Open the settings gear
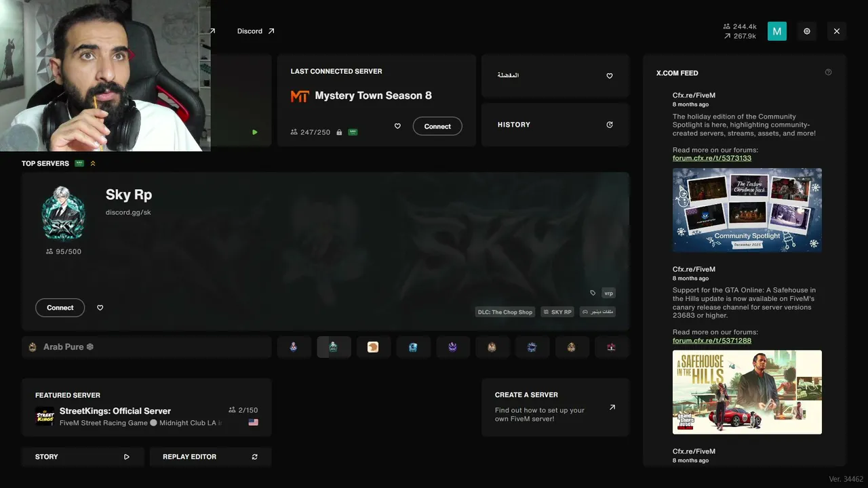This screenshot has height=488, width=868. pyautogui.click(x=807, y=31)
